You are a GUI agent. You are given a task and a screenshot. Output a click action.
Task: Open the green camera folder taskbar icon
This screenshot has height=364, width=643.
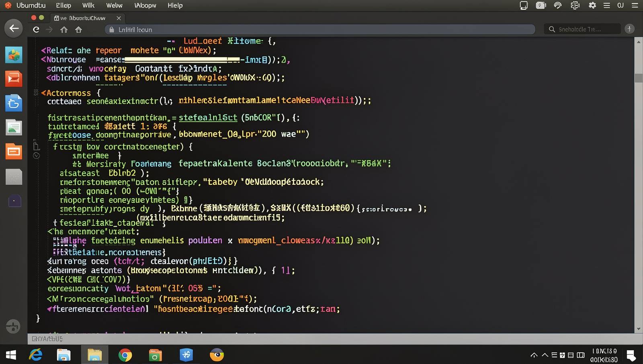[x=155, y=355]
